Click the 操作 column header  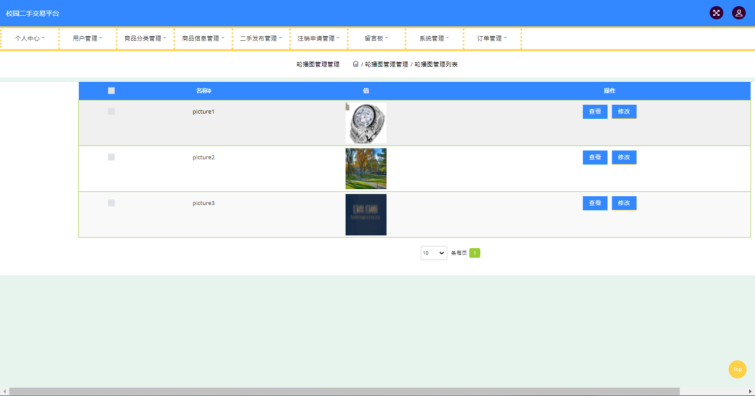pyautogui.click(x=610, y=91)
